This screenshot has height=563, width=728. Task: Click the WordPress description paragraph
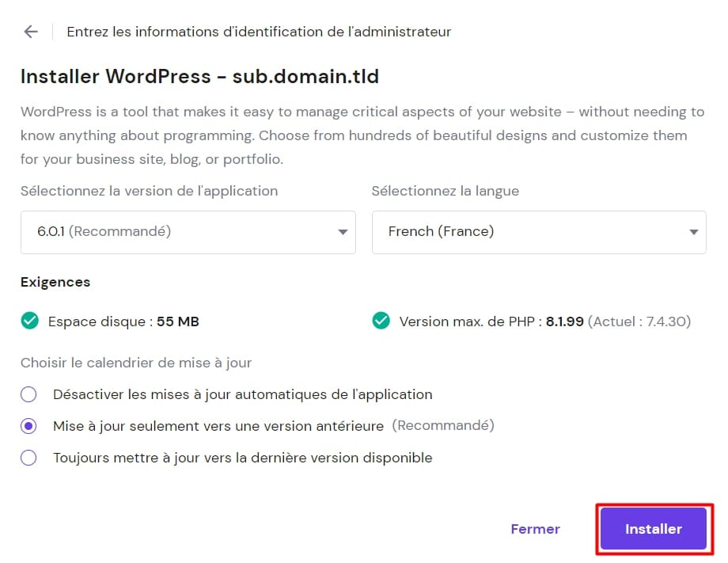coord(362,135)
